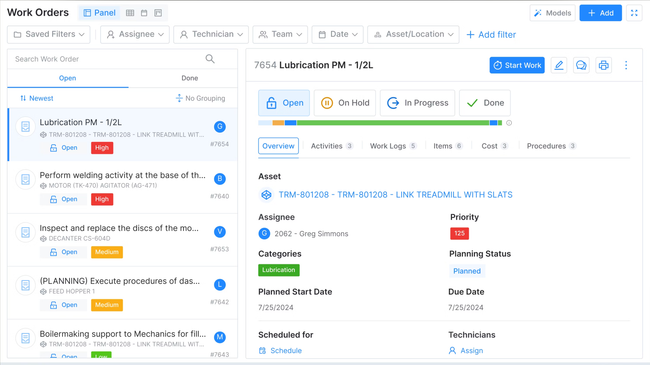Open comments chat icon
The image size is (650, 365).
point(581,65)
